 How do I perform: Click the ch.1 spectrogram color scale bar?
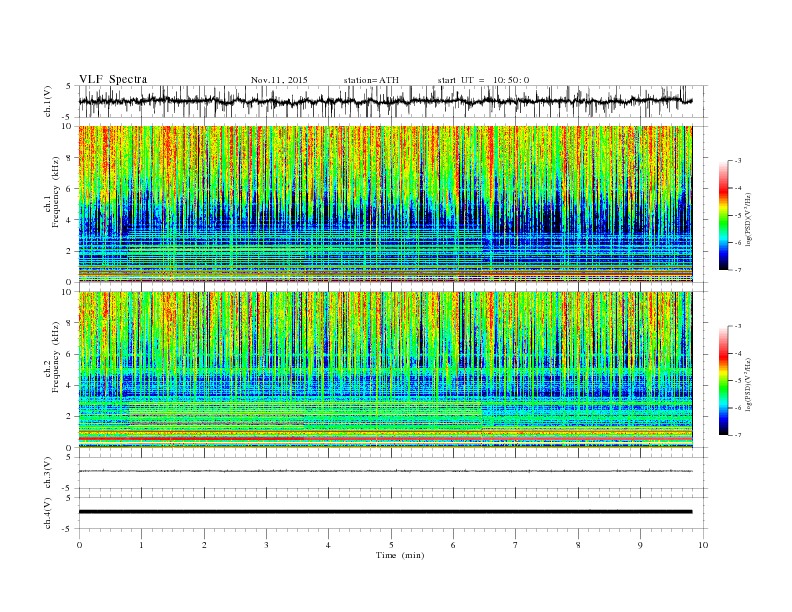(724, 215)
